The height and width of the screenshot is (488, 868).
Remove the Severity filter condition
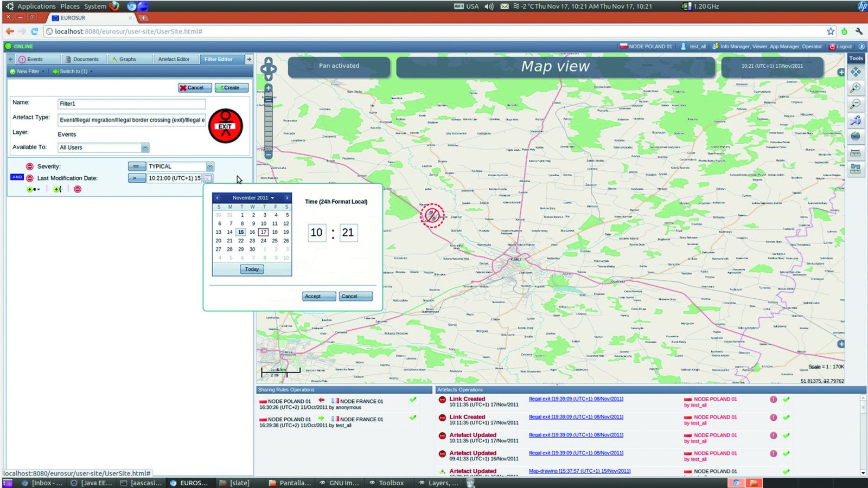[x=30, y=166]
